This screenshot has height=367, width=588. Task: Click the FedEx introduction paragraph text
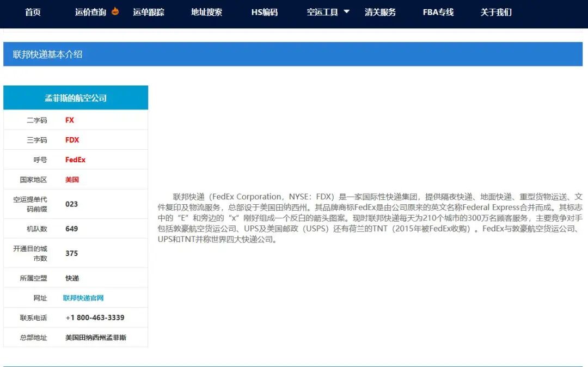[x=370, y=218]
